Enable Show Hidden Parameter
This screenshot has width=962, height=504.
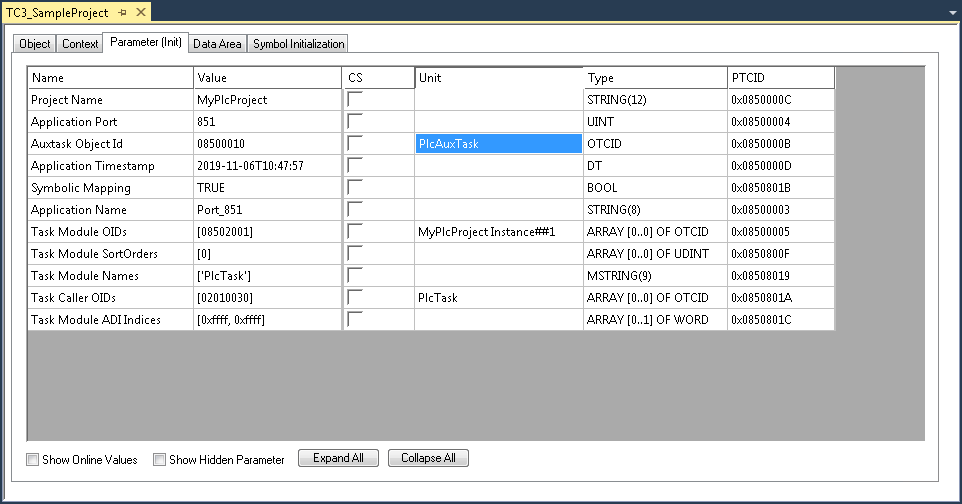[160, 459]
